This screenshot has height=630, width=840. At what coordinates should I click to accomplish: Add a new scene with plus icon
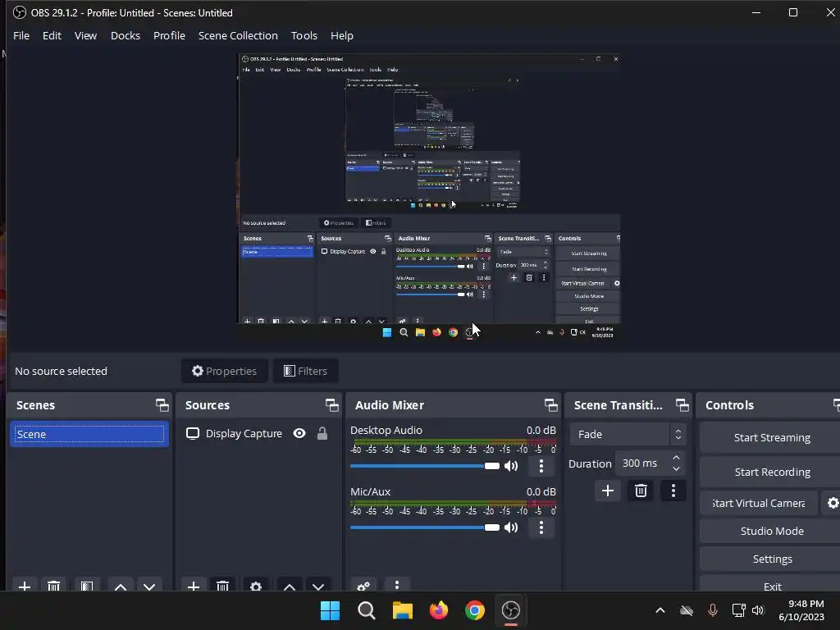click(x=24, y=586)
